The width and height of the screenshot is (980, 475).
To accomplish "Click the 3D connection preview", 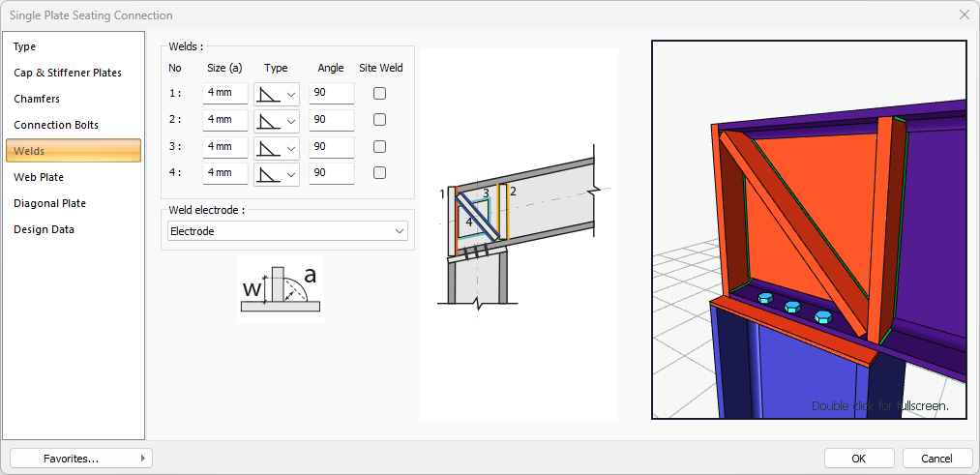I will point(809,229).
